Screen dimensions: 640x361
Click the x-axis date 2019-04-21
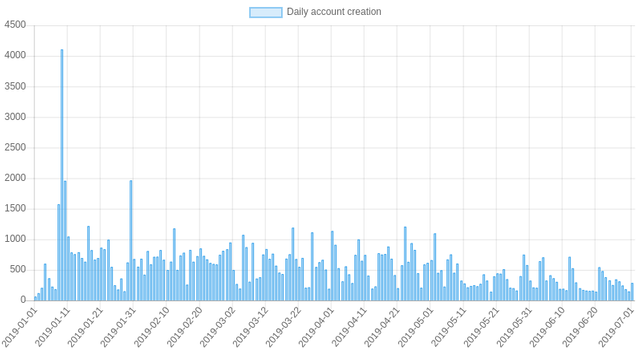(382, 327)
